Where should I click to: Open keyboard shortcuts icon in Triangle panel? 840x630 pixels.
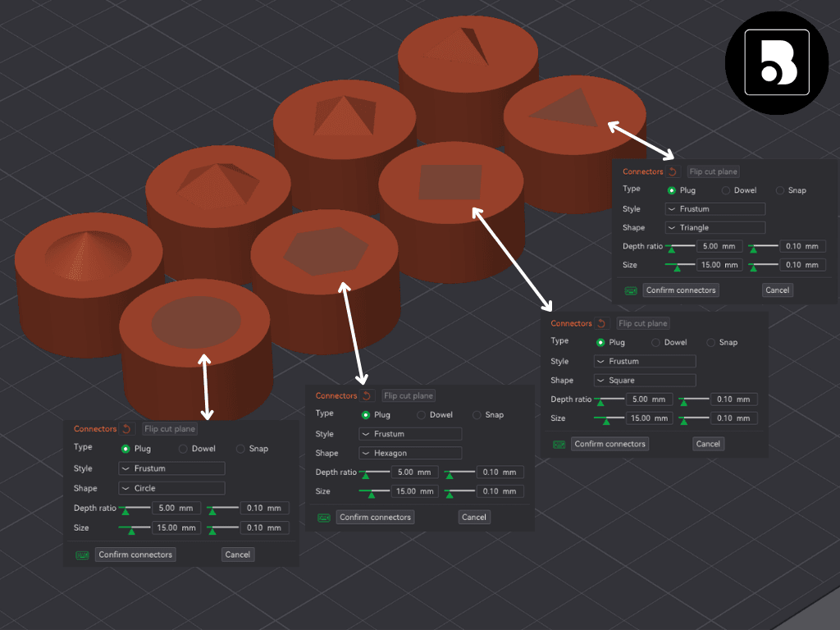pyautogui.click(x=631, y=290)
